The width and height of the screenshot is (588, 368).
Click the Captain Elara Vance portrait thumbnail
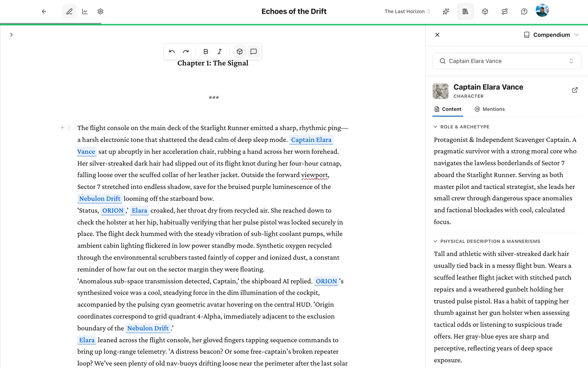[441, 91]
